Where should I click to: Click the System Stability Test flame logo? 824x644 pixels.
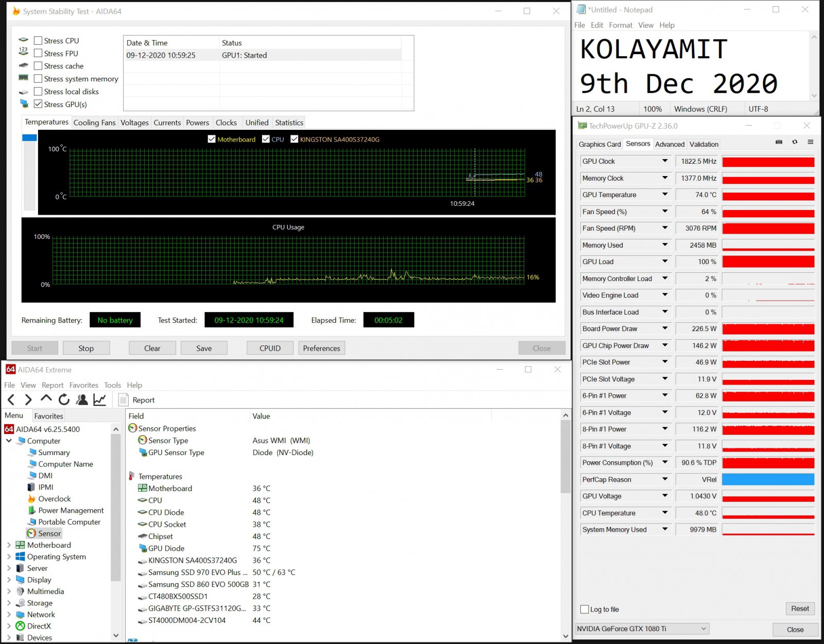click(16, 11)
